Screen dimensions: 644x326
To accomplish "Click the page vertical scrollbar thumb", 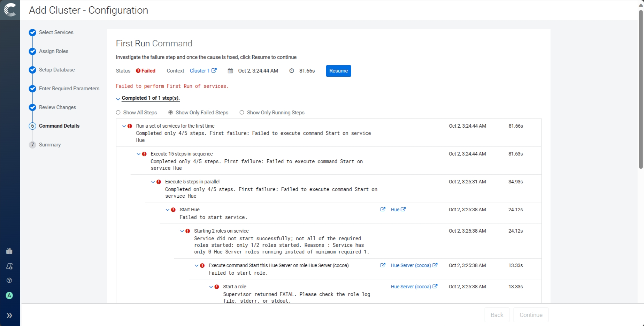I will [x=641, y=89].
